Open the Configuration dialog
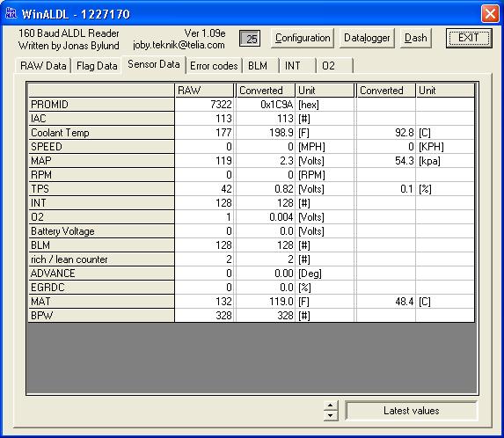Screen dimensions: 504x438 coord(303,38)
